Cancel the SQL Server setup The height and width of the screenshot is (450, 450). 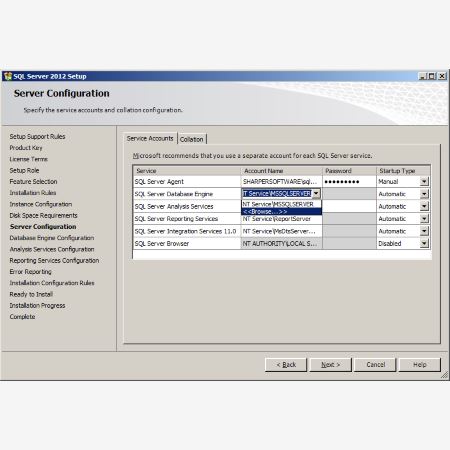(375, 365)
